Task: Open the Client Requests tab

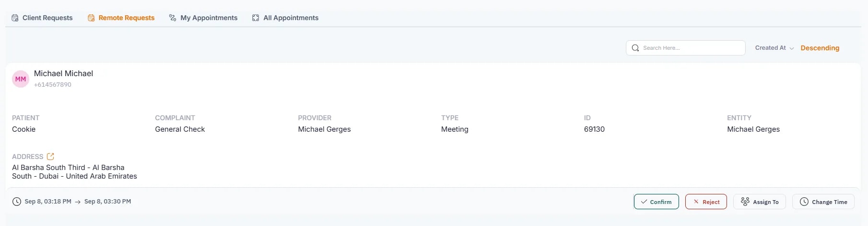Action: pyautogui.click(x=42, y=18)
